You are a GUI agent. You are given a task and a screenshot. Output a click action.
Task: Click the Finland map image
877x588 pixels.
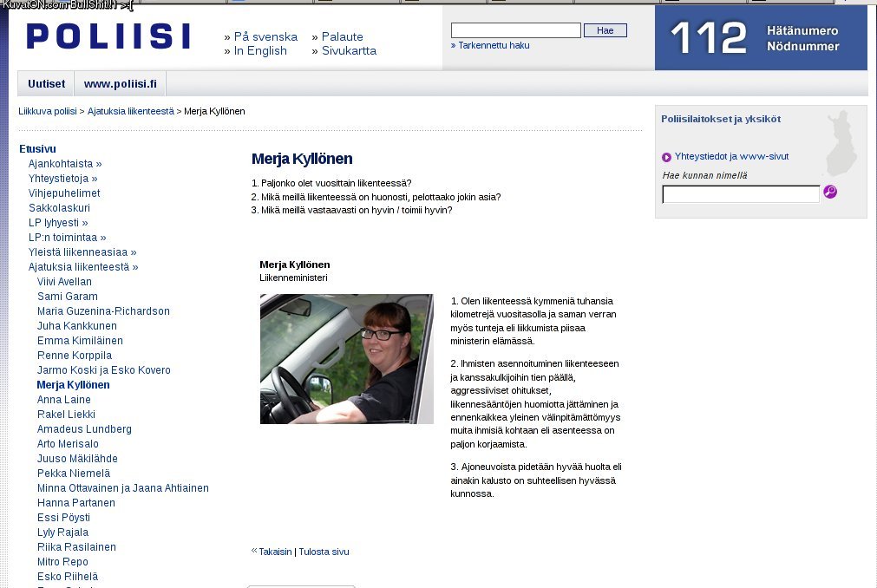pyautogui.click(x=840, y=143)
